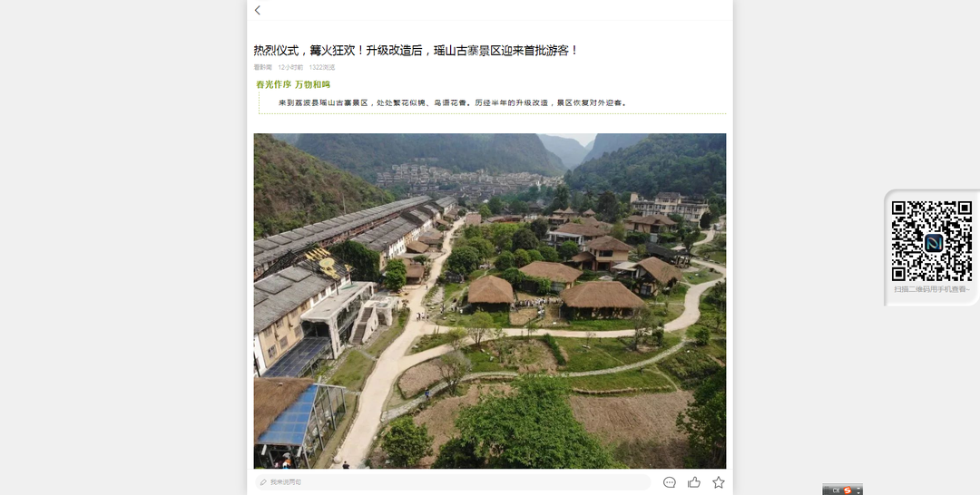Open the input method bar dropdown arrow
This screenshot has height=495, width=980.
point(858,491)
